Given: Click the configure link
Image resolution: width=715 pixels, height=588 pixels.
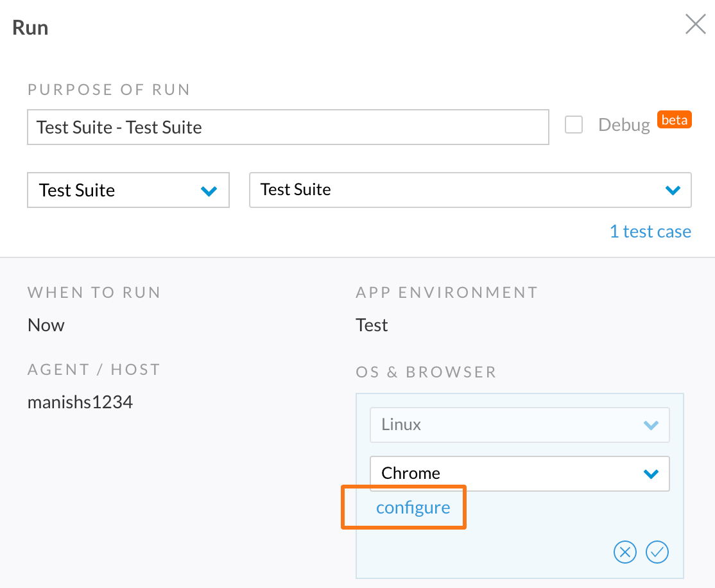Looking at the screenshot, I should click(x=413, y=507).
